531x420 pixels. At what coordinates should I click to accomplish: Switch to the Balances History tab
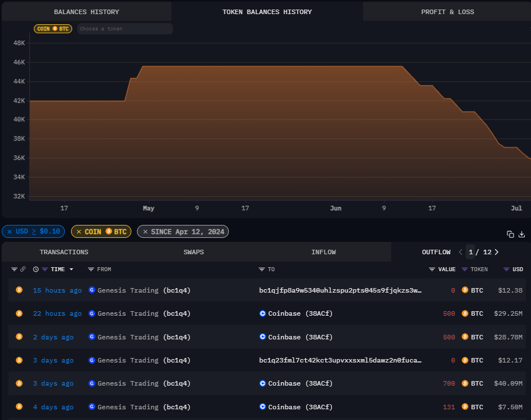(x=86, y=12)
